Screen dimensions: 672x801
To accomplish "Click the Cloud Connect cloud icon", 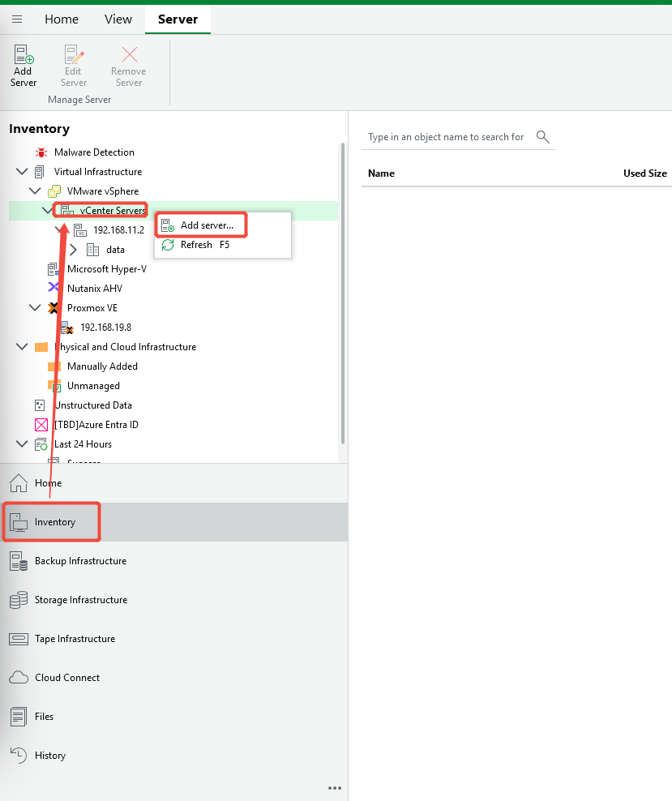I will click(x=19, y=678).
